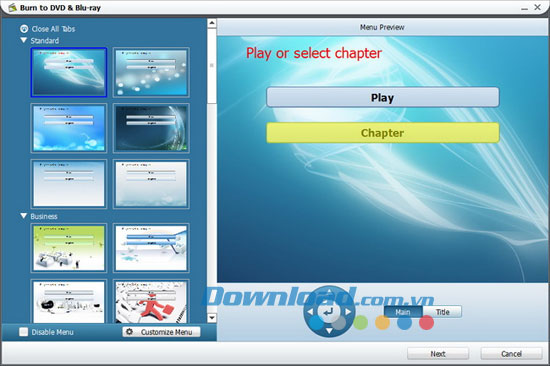The height and width of the screenshot is (366, 550).
Task: Click the Play or select chapter title
Action: click(x=314, y=53)
